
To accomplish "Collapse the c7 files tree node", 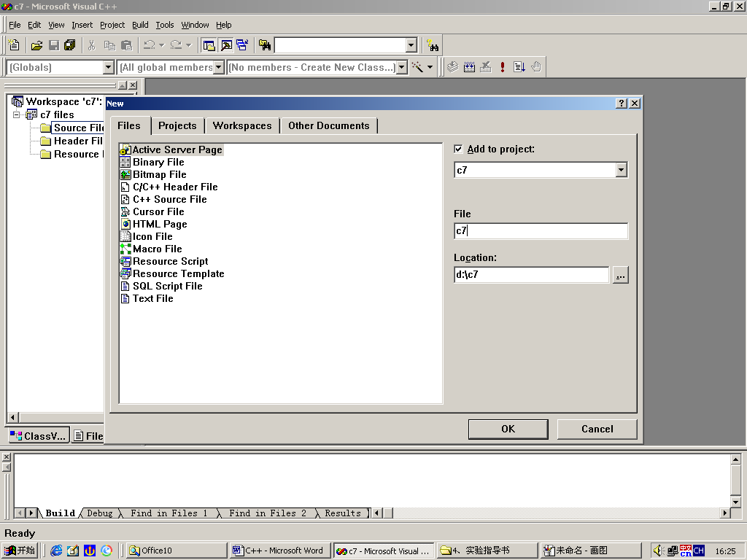I will pyautogui.click(x=17, y=114).
